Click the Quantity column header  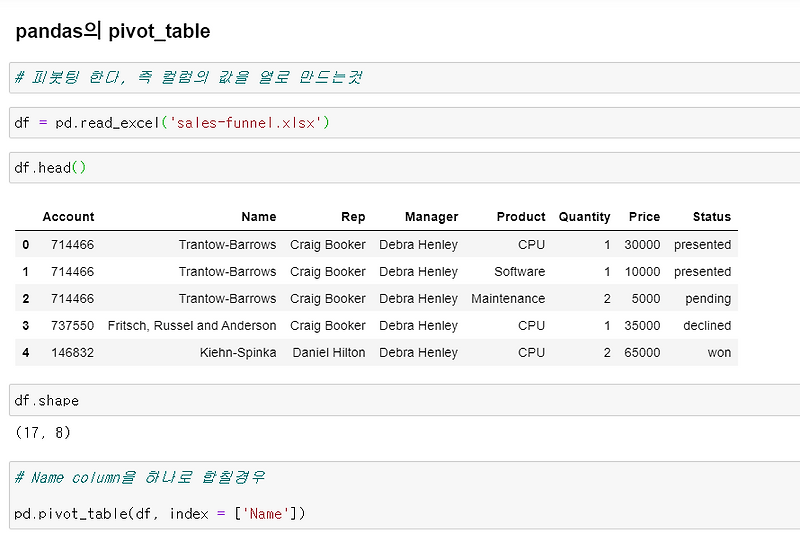[584, 217]
